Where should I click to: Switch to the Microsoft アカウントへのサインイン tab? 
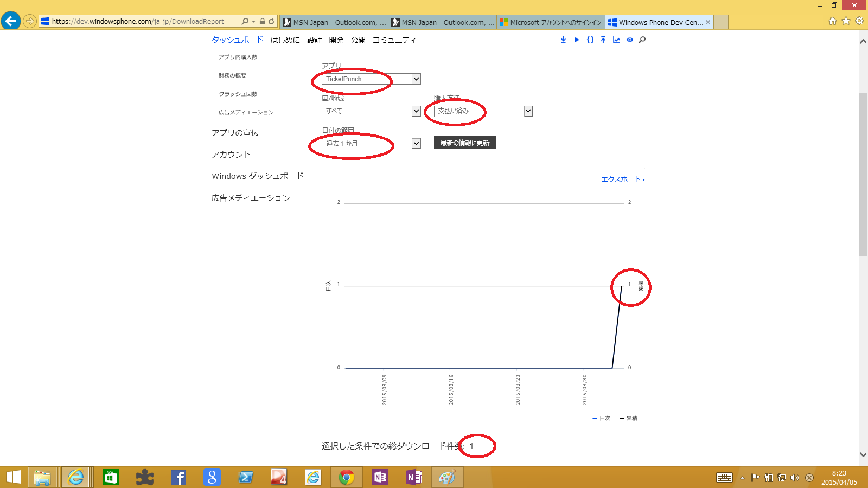click(x=551, y=22)
